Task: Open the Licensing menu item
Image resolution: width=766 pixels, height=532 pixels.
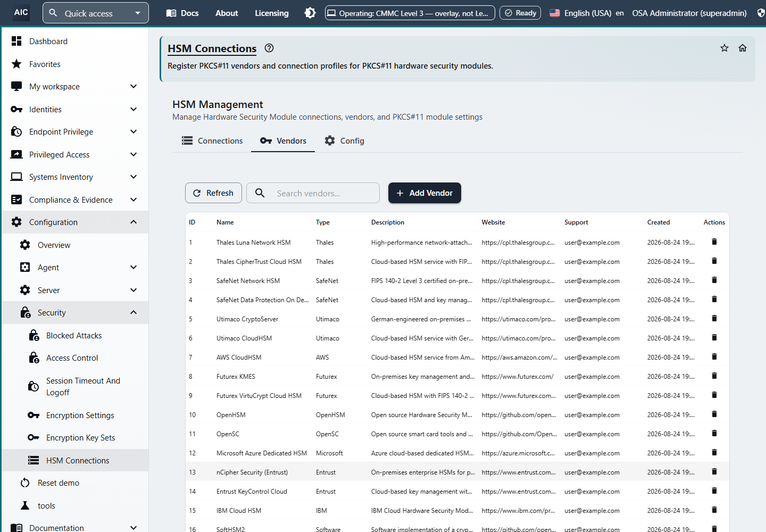Action: click(x=272, y=13)
